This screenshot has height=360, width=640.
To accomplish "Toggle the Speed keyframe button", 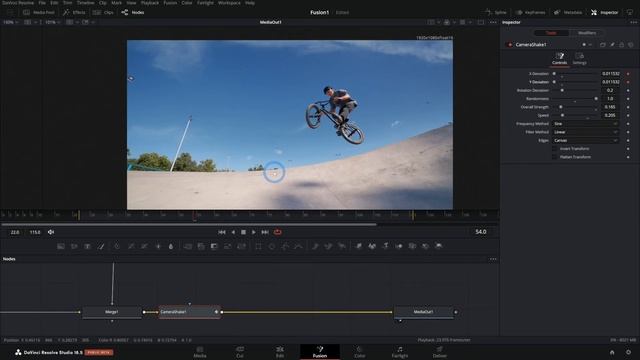I will pos(628,115).
